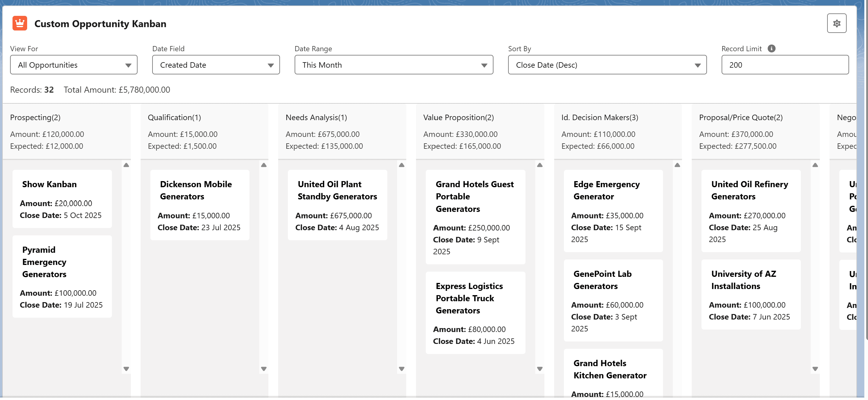Open Express Logistics Portable Truck Generators card
This screenshot has width=868, height=400.
tap(469, 298)
